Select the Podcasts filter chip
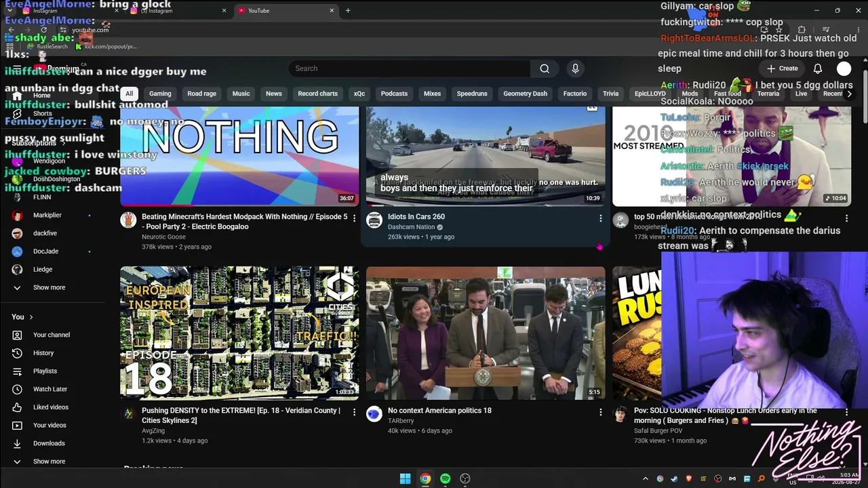 [x=394, y=94]
